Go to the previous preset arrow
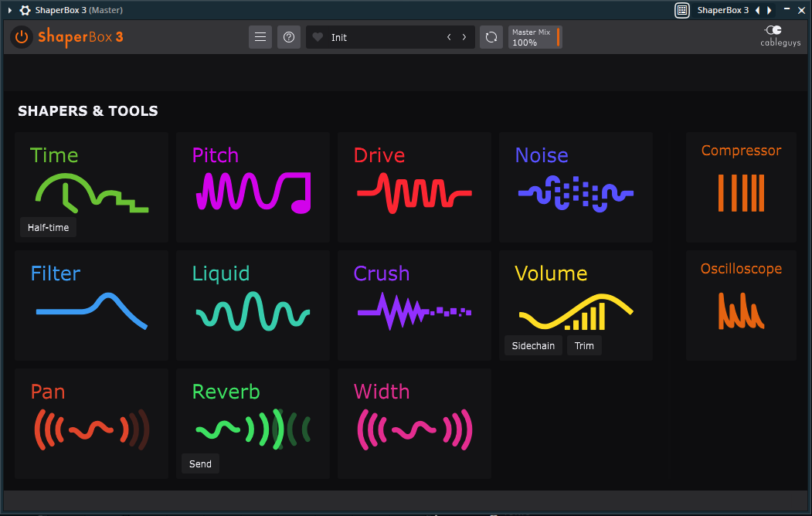812x516 pixels. (449, 37)
